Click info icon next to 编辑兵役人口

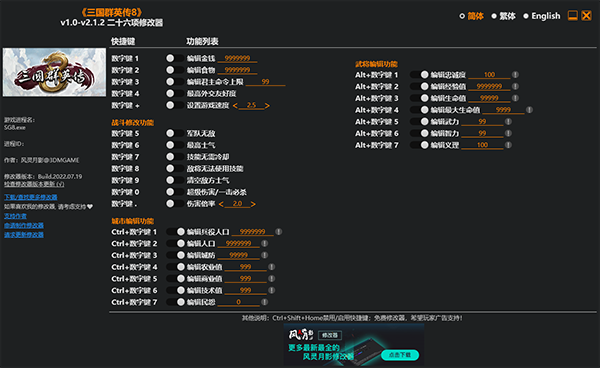(279, 232)
